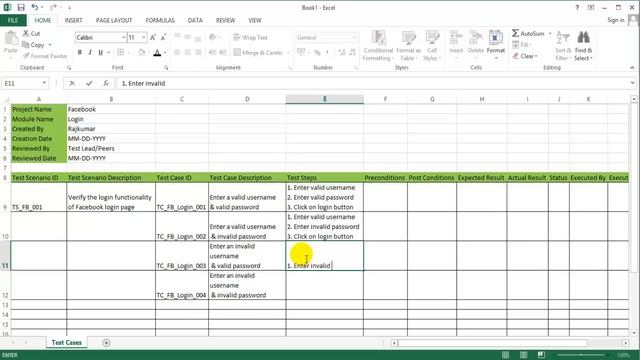Toggle Bold formatting

click(x=80, y=52)
